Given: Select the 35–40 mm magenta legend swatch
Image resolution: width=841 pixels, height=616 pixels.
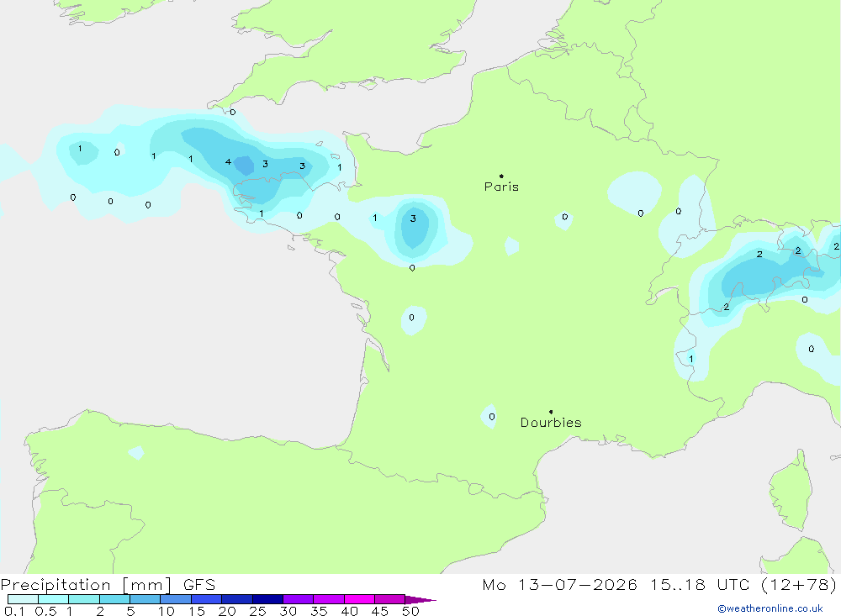Looking at the screenshot, I should click(328, 599).
